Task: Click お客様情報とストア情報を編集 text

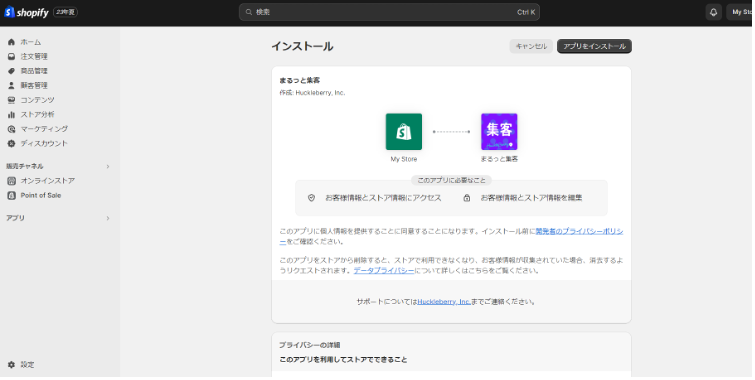Action: tap(531, 197)
